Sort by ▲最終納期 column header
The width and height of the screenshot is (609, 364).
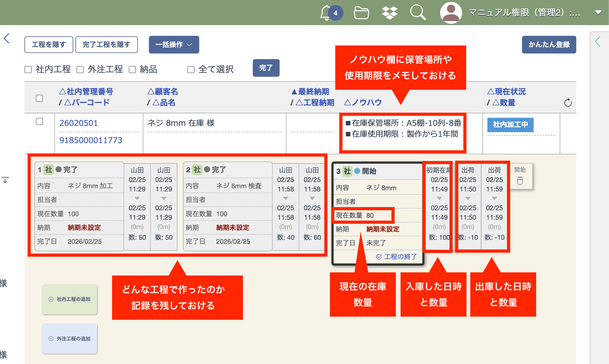point(310,92)
